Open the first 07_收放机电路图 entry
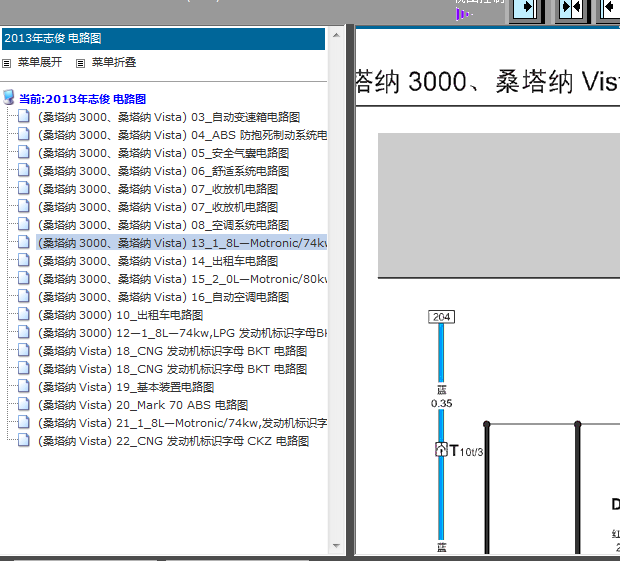620x561 pixels. click(158, 189)
